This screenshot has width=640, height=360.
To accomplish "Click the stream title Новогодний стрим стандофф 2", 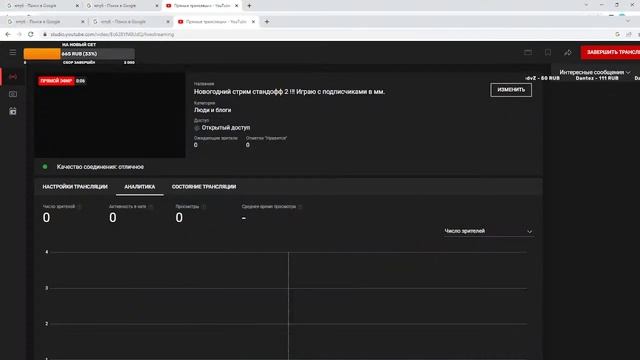I will (289, 92).
